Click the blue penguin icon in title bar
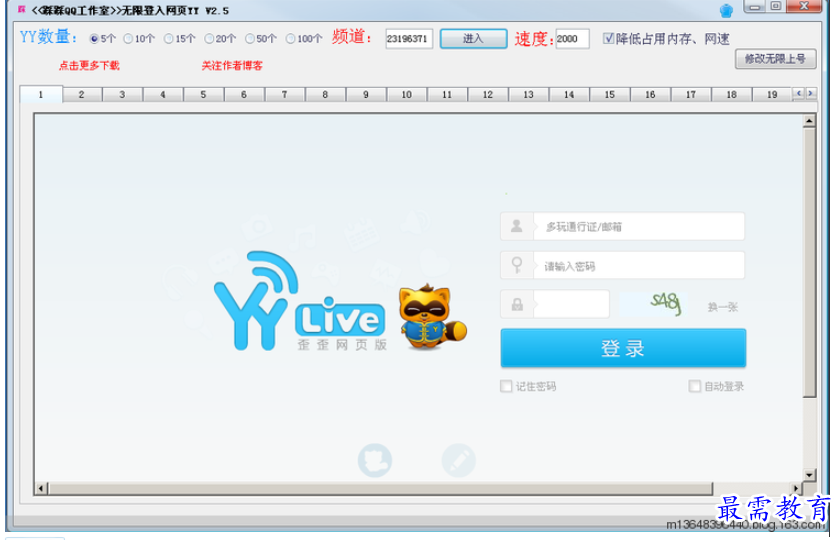The width and height of the screenshot is (839, 540). (x=726, y=10)
